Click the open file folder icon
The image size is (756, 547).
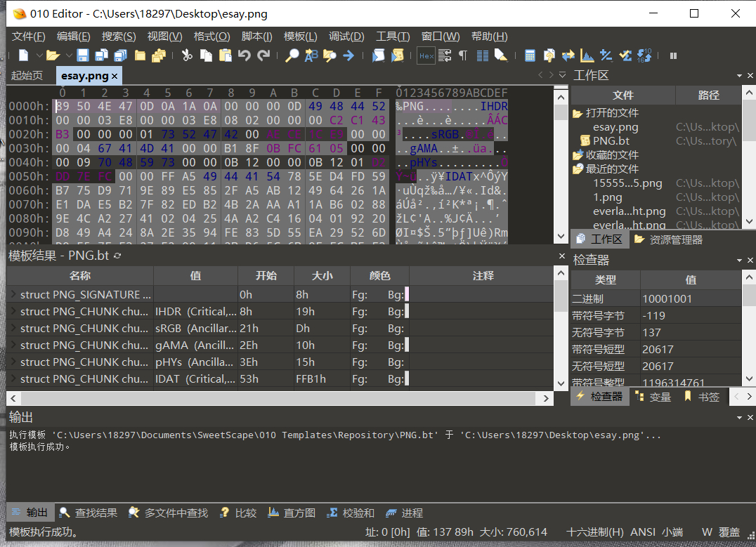click(x=53, y=55)
